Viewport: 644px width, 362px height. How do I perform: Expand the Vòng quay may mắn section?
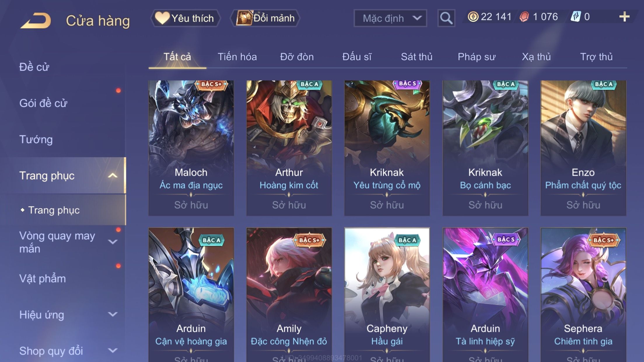[x=113, y=242]
